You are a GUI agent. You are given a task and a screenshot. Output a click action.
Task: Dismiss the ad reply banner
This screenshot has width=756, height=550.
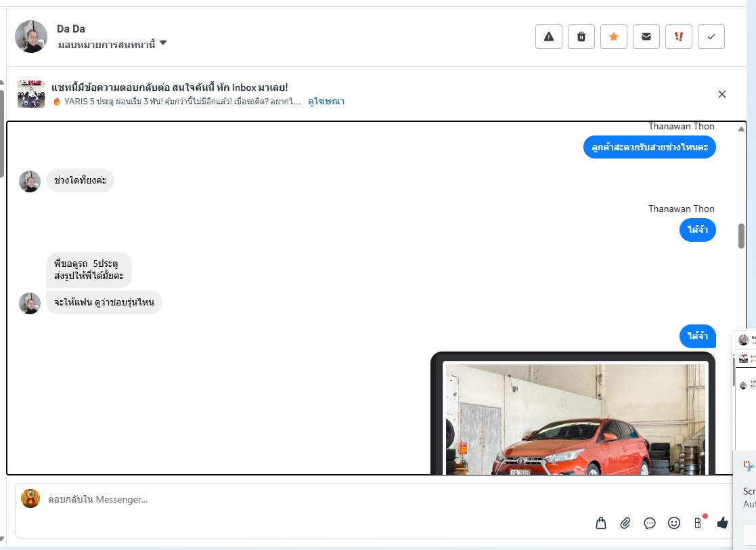pyautogui.click(x=722, y=94)
